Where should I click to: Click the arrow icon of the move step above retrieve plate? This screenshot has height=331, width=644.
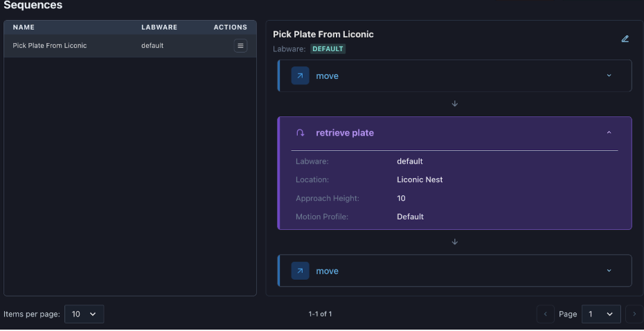click(x=300, y=76)
